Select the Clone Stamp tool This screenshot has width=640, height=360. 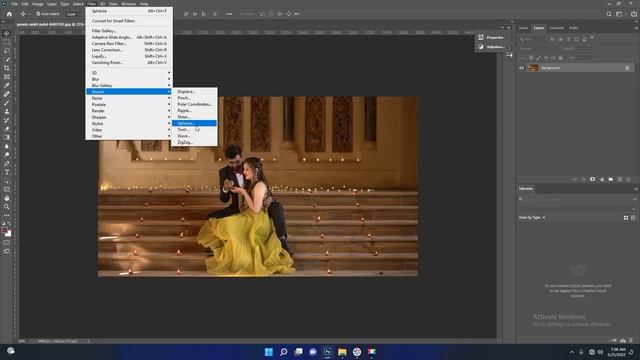(x=7, y=111)
